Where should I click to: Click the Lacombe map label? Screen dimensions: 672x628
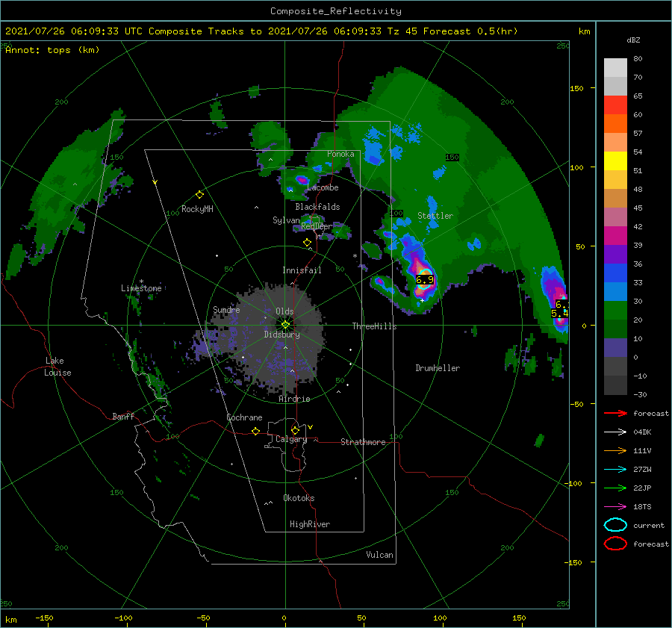(x=323, y=187)
